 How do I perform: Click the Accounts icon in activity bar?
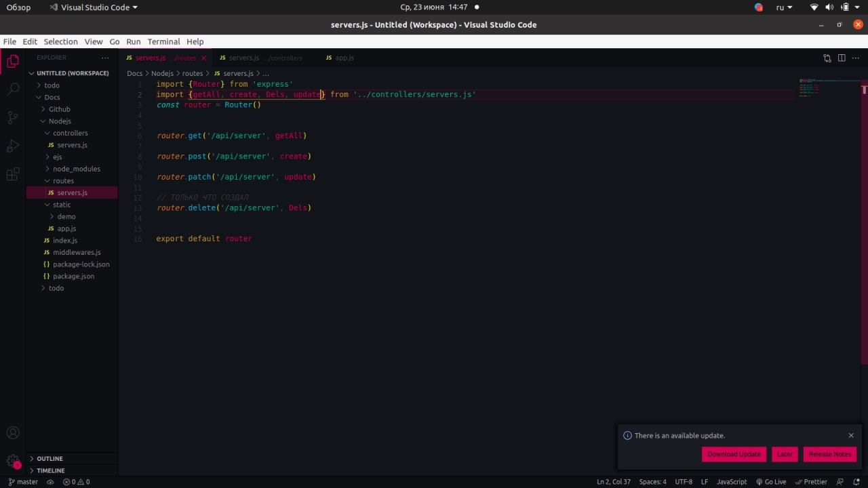(13, 433)
